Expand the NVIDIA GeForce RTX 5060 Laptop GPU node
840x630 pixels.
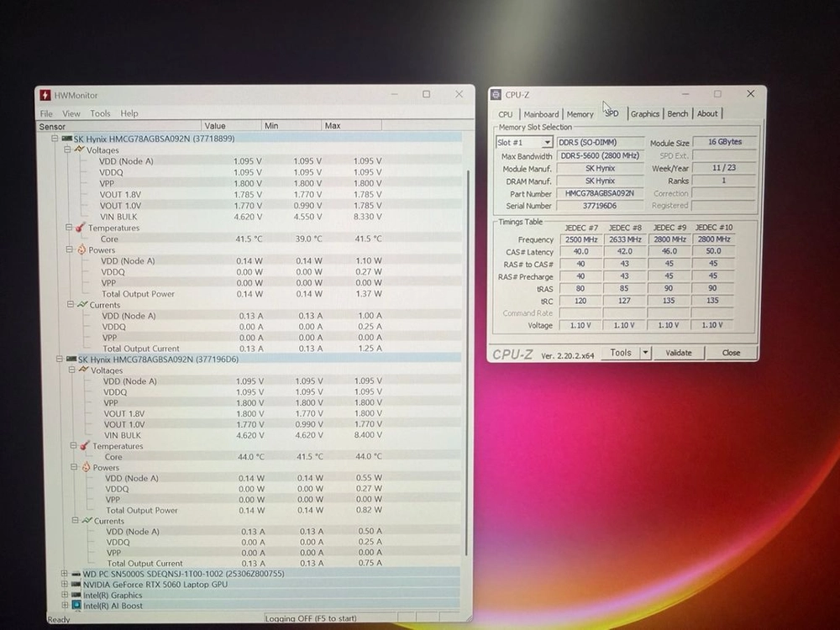pyautogui.click(x=65, y=585)
